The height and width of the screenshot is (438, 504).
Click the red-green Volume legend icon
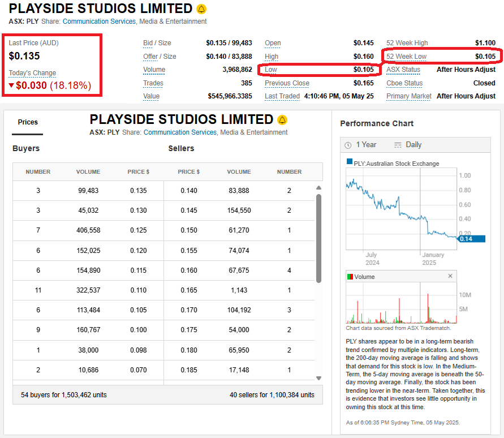tap(350, 277)
